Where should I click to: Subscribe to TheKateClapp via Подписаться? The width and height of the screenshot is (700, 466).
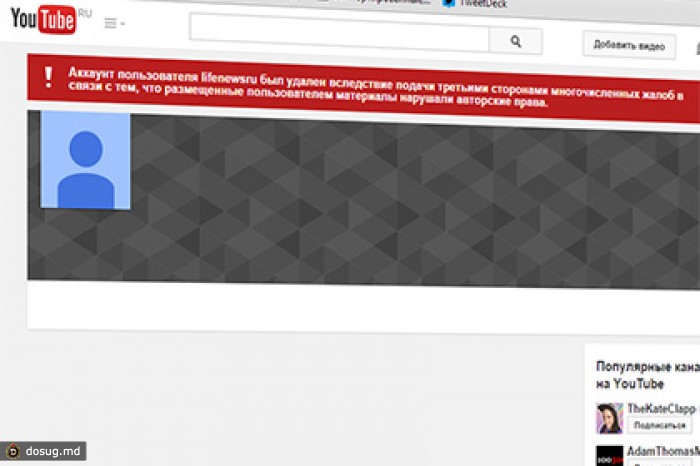pos(659,425)
